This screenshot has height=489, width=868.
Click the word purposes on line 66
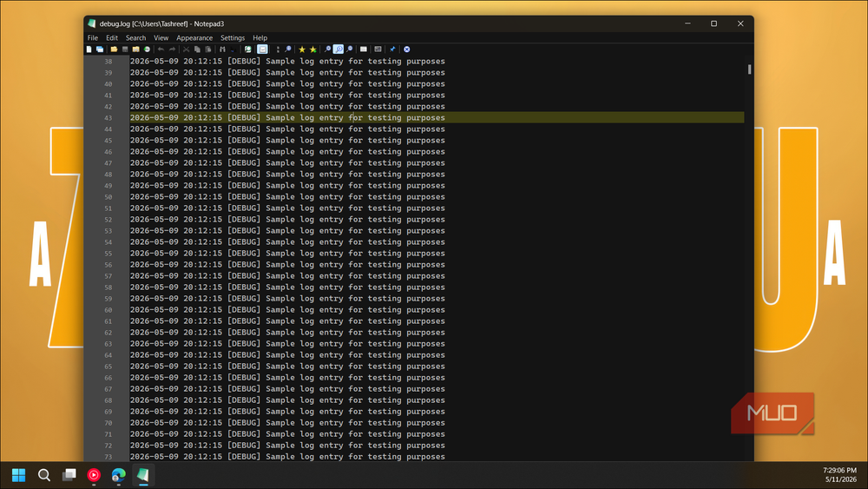click(x=425, y=378)
